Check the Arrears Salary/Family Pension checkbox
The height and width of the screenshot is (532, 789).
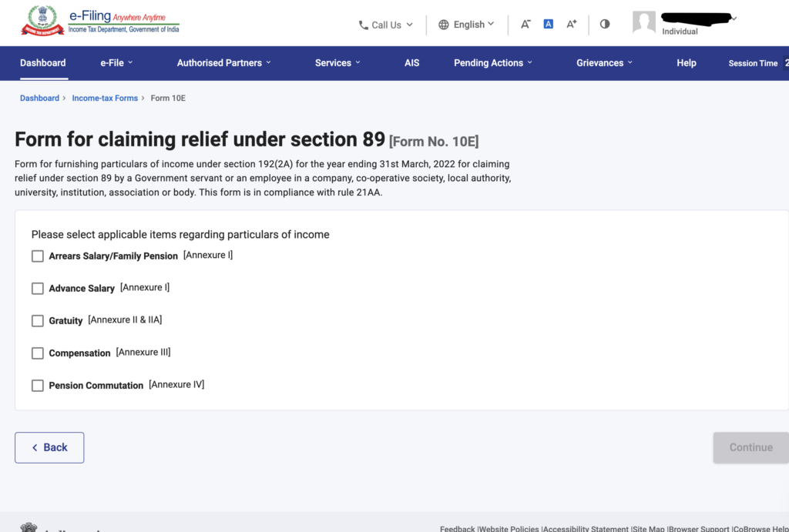point(38,256)
